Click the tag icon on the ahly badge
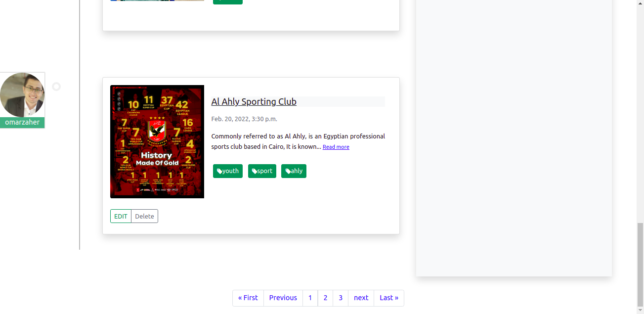644x314 pixels. pyautogui.click(x=288, y=171)
